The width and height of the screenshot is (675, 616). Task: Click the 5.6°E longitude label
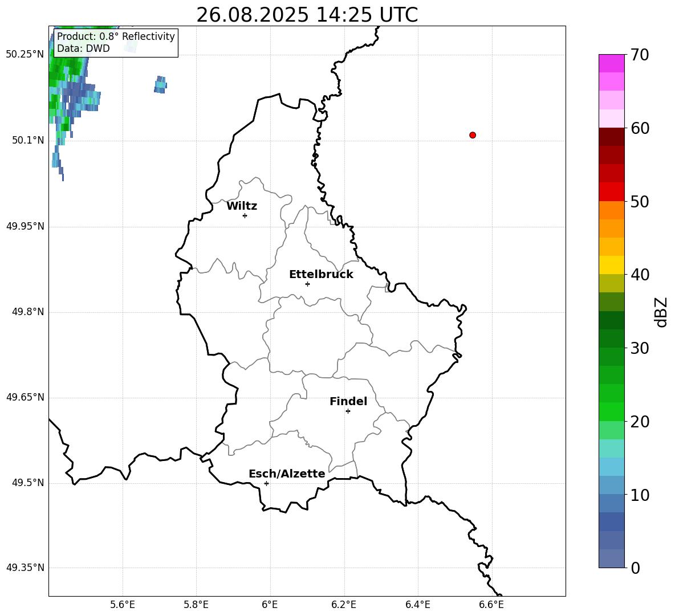coord(123,605)
